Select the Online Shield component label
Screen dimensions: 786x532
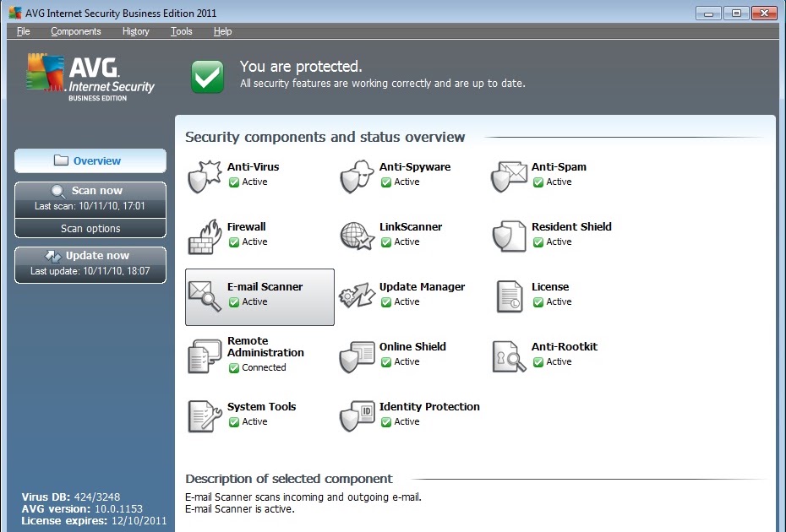pyautogui.click(x=412, y=347)
